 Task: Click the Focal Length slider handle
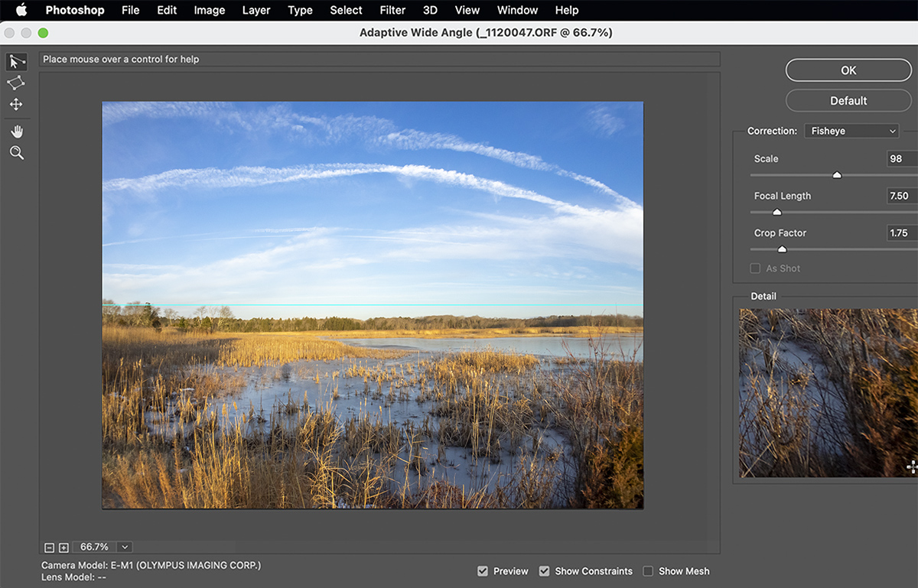[x=777, y=213]
